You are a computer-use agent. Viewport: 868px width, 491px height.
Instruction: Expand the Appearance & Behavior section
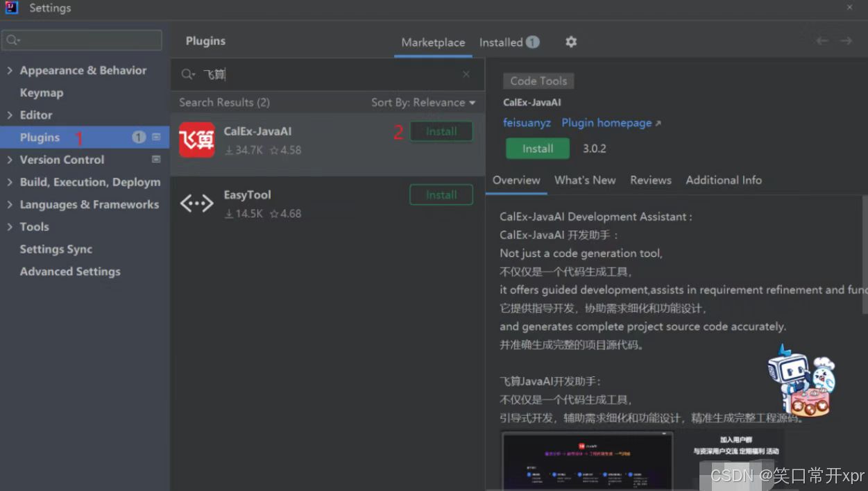(x=10, y=70)
